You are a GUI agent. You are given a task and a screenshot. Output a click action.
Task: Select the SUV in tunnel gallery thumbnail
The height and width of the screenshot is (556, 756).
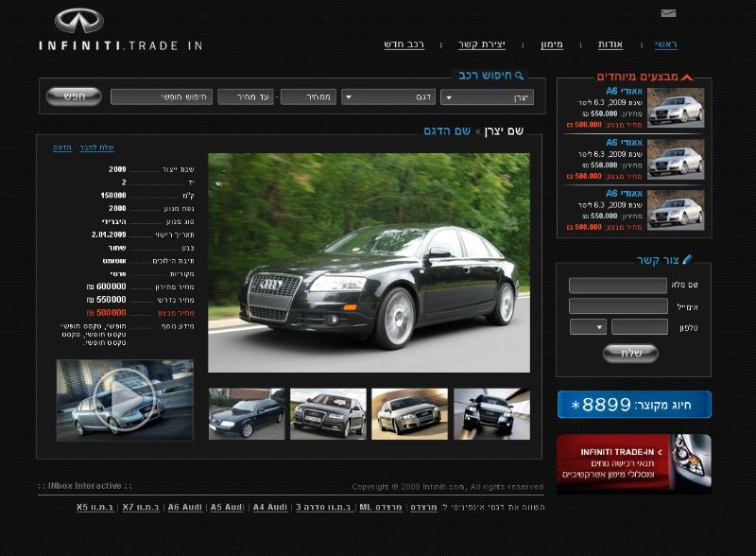491,414
